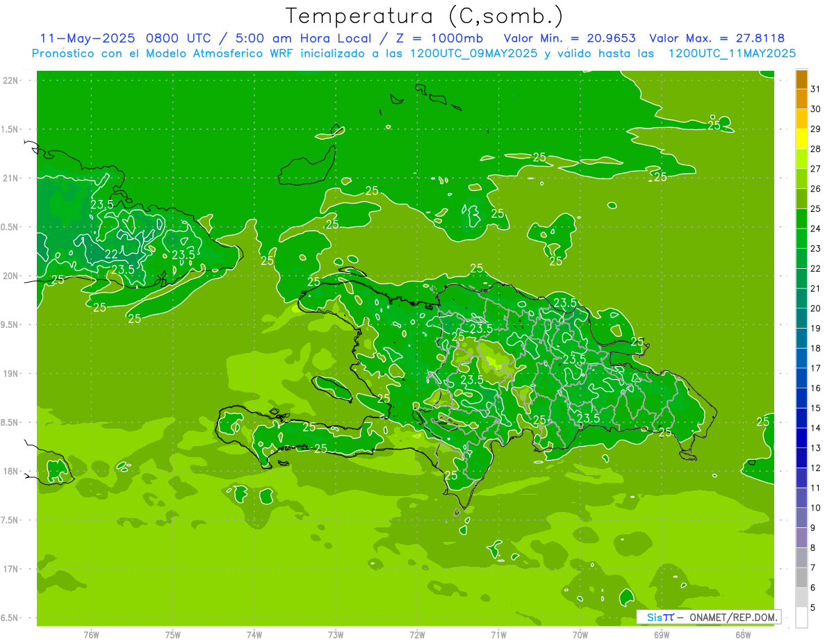Click colorbar tick label "27"
The height and width of the screenshot is (644, 834).
pyautogui.click(x=815, y=169)
